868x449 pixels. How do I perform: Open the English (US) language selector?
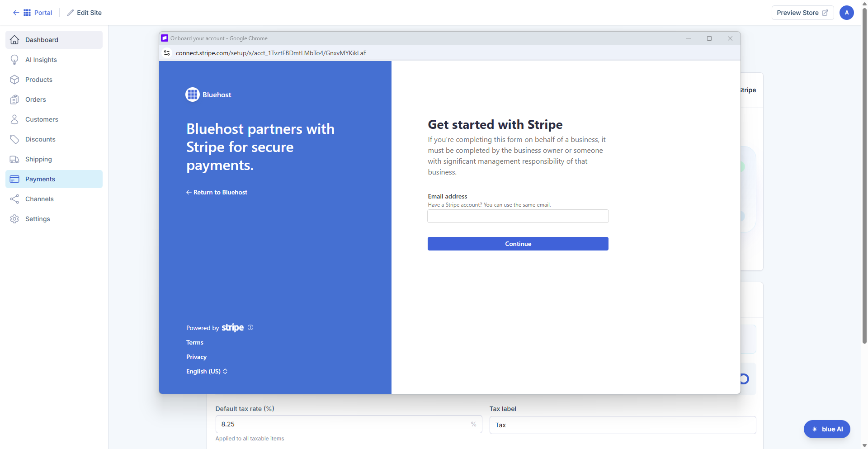[x=207, y=371]
